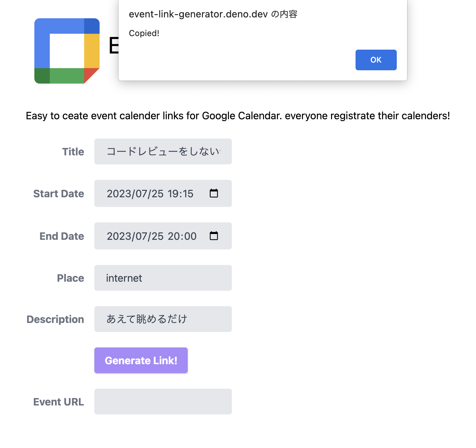476x448 pixels.
Task: Select the Place field showing internet
Action: [x=163, y=278]
